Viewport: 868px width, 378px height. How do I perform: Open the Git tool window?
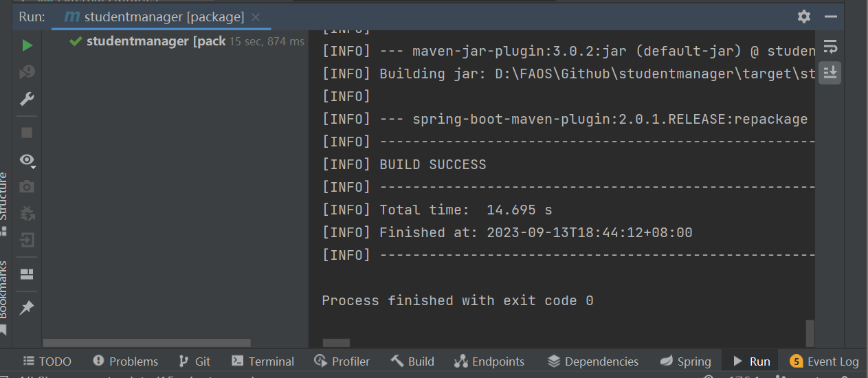(x=194, y=362)
